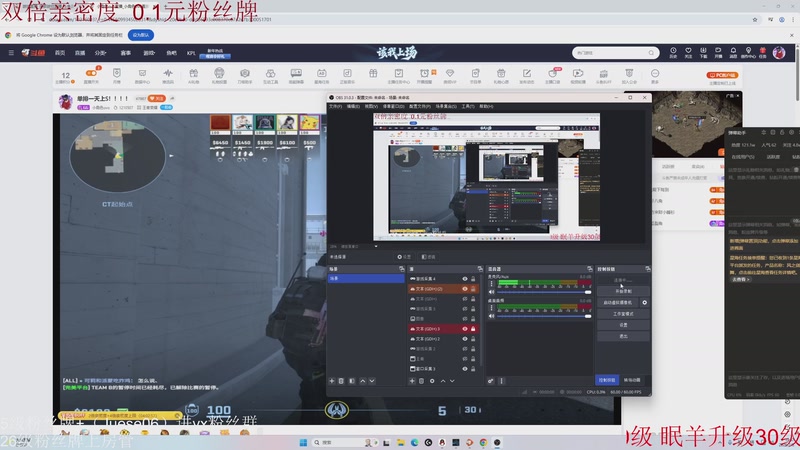Toggle the 直播开关 live switch
This screenshot has height=450, width=800.
tap(91, 73)
